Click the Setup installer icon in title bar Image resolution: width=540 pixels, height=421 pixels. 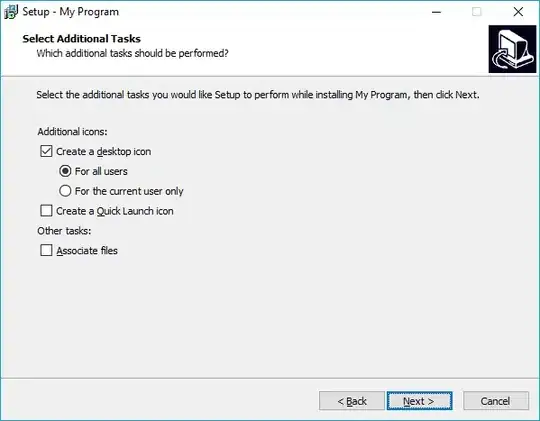11,12
